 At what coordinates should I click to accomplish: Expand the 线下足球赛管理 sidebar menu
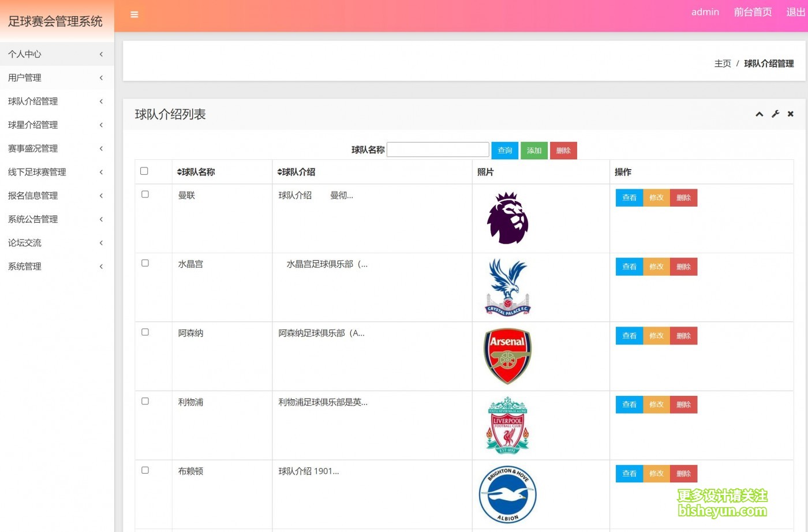57,172
